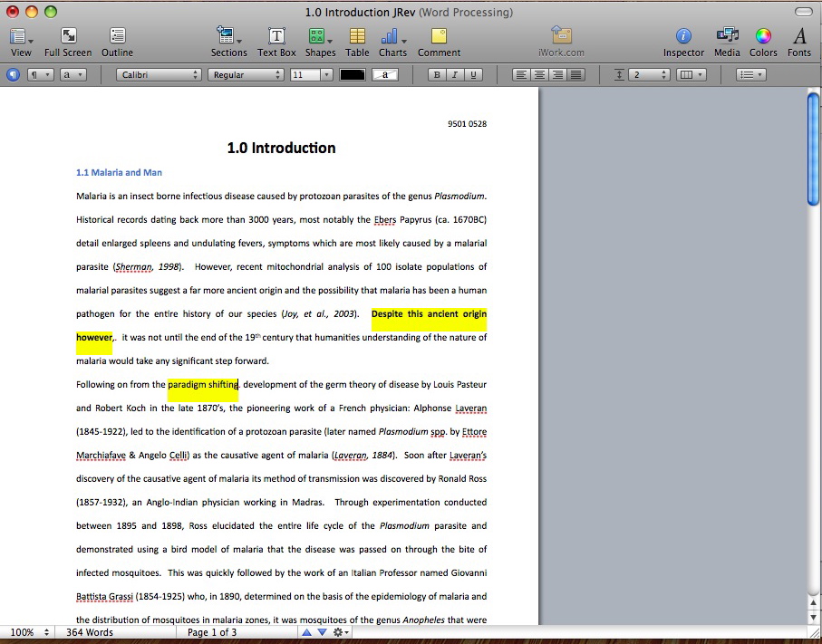
Task: Click the misspelled word 'Marchiafave'
Action: click(x=101, y=455)
